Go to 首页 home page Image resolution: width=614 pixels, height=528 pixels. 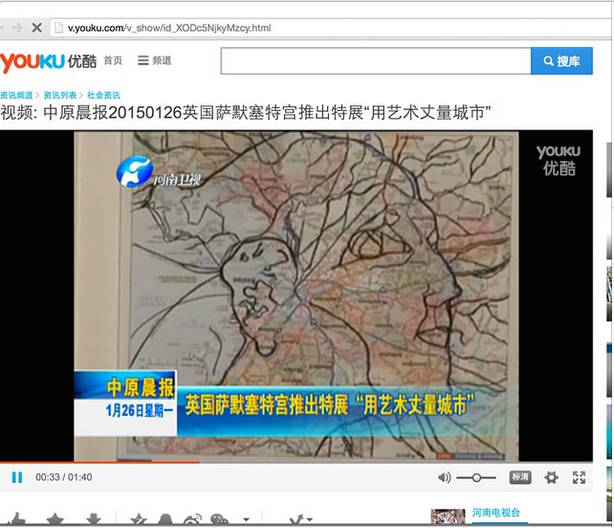tap(112, 61)
